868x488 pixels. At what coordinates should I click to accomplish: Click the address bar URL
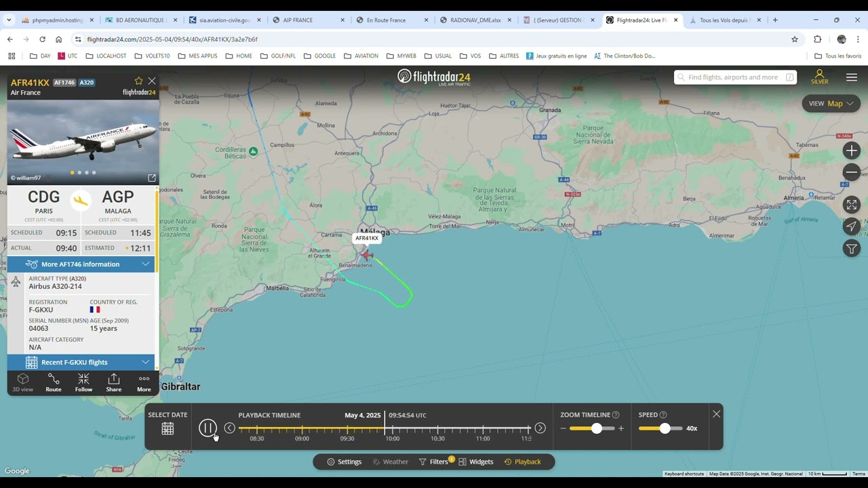click(172, 39)
